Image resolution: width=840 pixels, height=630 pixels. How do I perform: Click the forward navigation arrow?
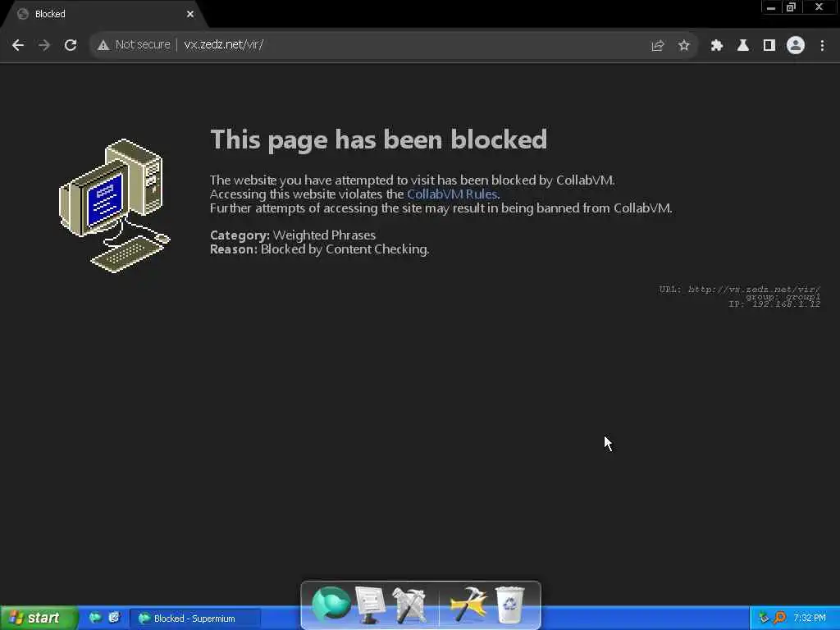[44, 45]
